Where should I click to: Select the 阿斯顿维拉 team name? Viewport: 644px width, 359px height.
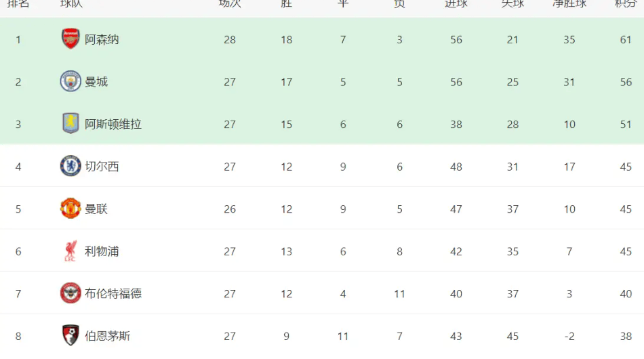(113, 124)
